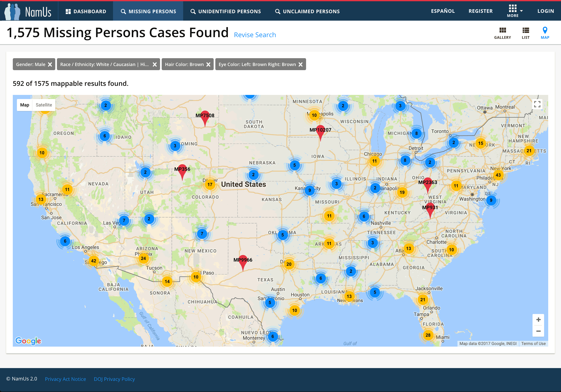Click the 13 cluster near New Orleans
The height and width of the screenshot is (392, 561).
click(x=349, y=296)
